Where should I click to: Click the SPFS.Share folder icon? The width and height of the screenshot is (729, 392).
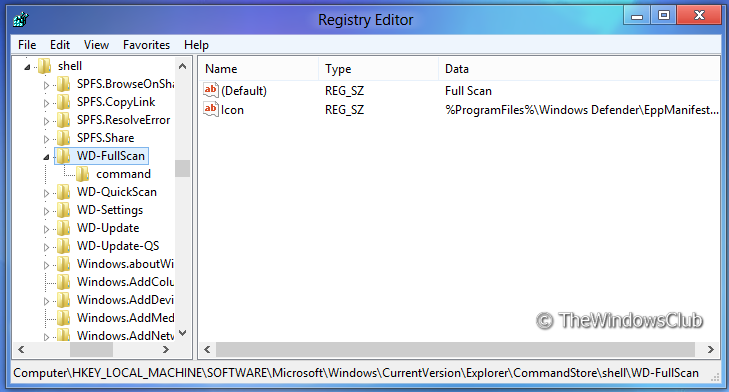63,138
